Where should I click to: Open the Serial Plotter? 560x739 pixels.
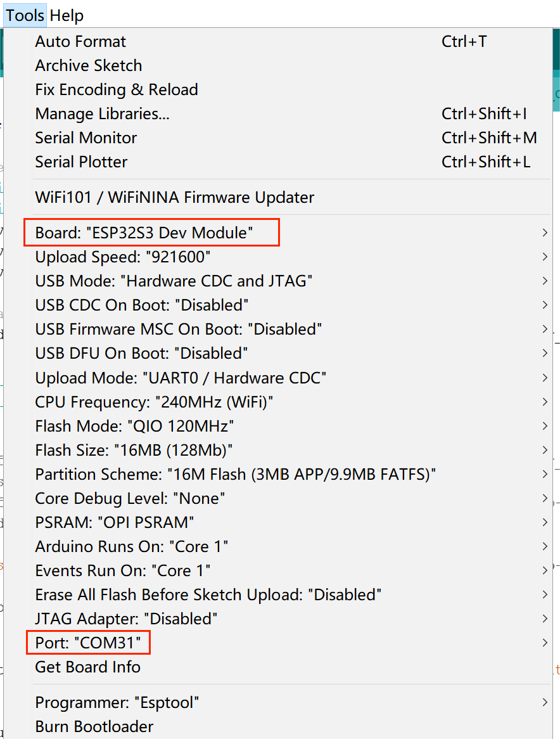tap(292, 162)
